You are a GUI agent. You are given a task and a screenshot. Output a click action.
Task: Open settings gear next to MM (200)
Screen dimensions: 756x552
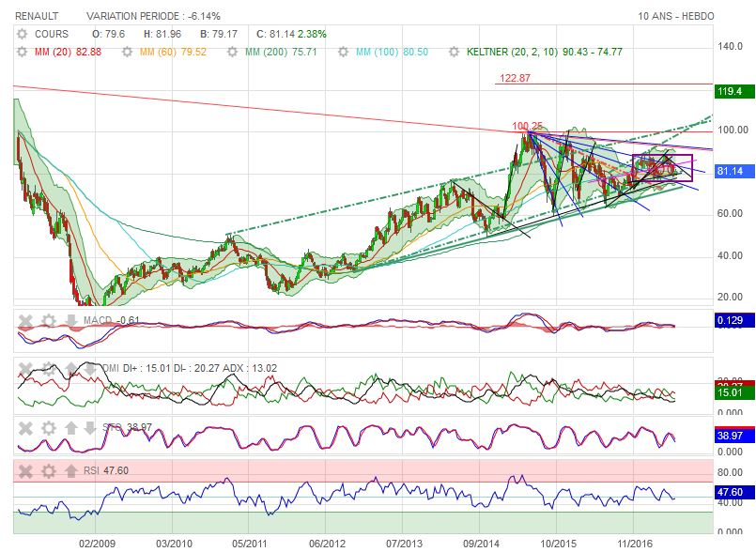pos(232,52)
